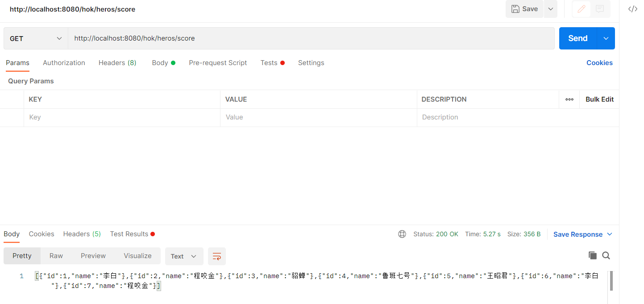Viewport: 644px width, 304px height.
Task: Click the three-dots column options icon
Action: pos(569,99)
